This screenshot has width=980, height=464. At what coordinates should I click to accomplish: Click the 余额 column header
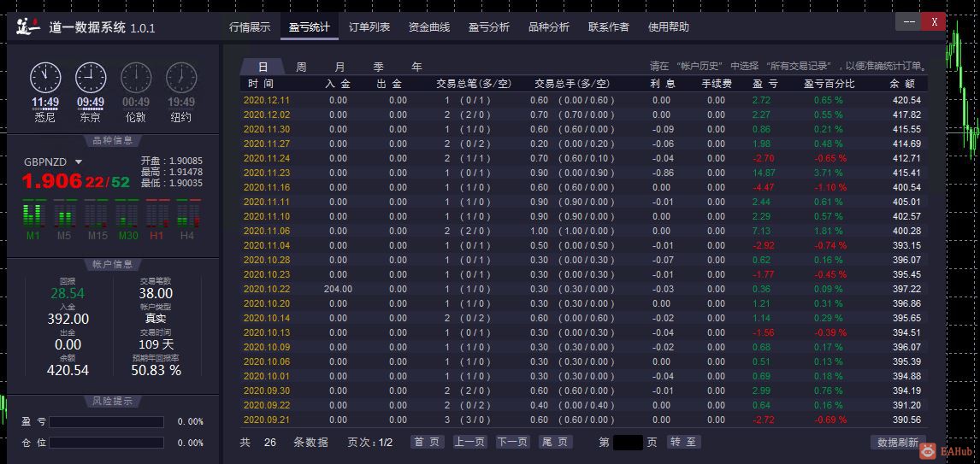point(902,83)
